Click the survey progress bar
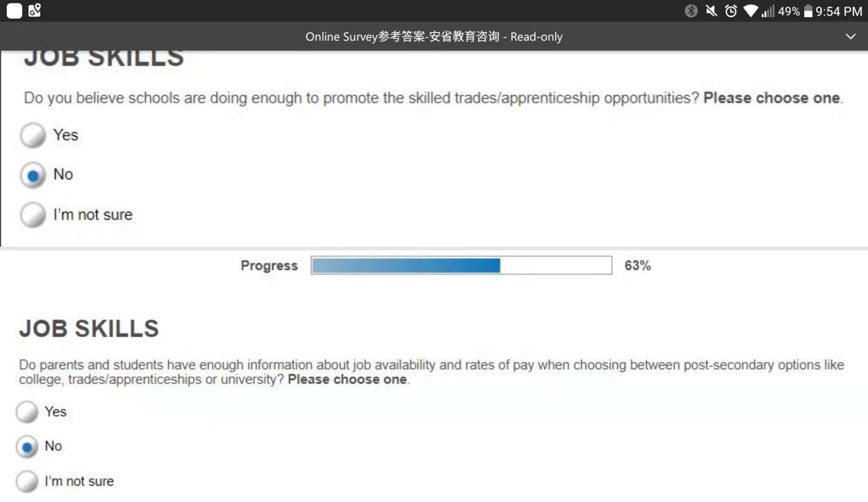Viewport: 868px width, 502px height. (461, 265)
